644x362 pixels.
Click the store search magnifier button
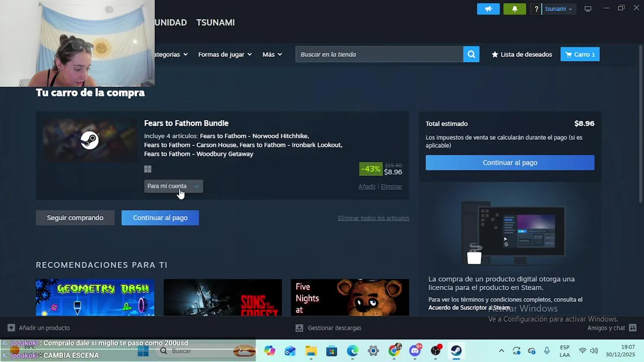[471, 54]
